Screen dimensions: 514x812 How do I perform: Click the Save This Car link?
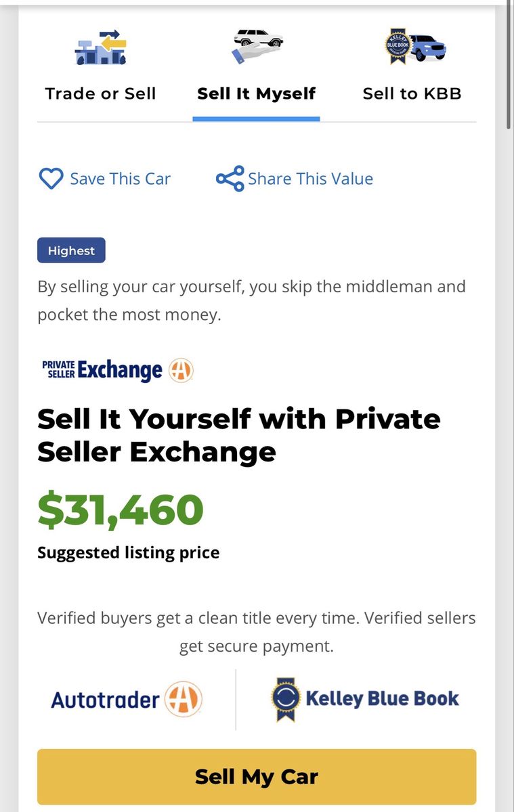point(120,179)
